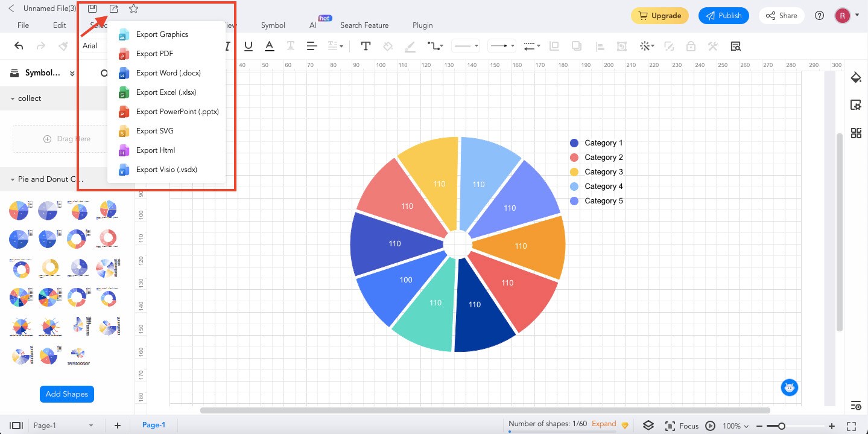Screen dimensions: 868x434
Task: Click the redo arrow
Action: point(41,46)
